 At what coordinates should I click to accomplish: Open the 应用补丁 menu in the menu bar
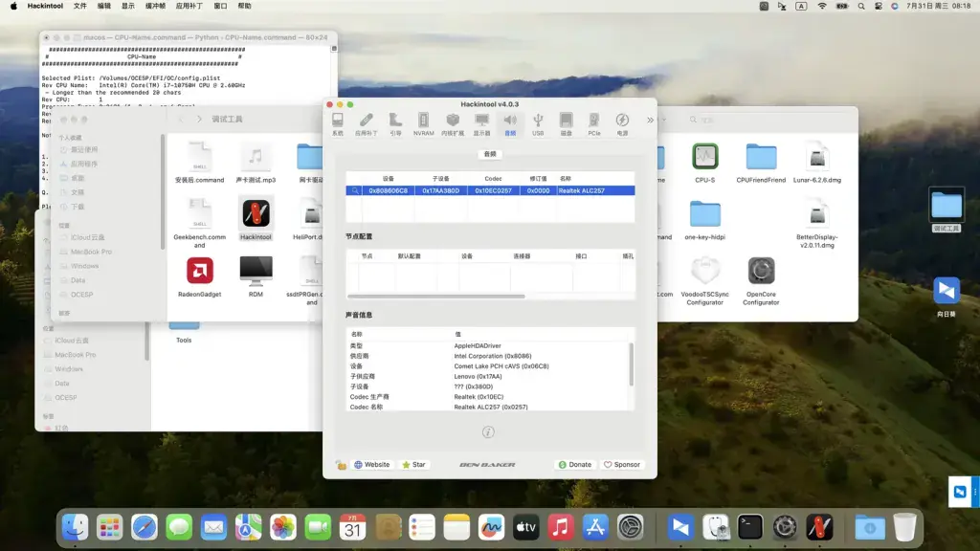[189, 6]
